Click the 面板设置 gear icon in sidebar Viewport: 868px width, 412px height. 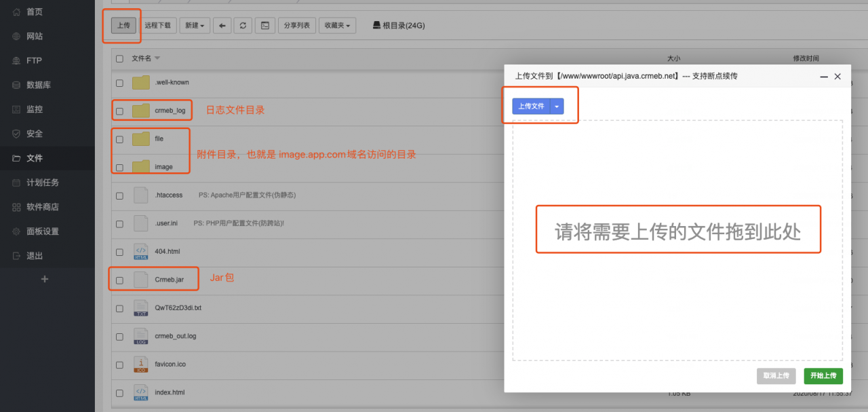point(16,231)
